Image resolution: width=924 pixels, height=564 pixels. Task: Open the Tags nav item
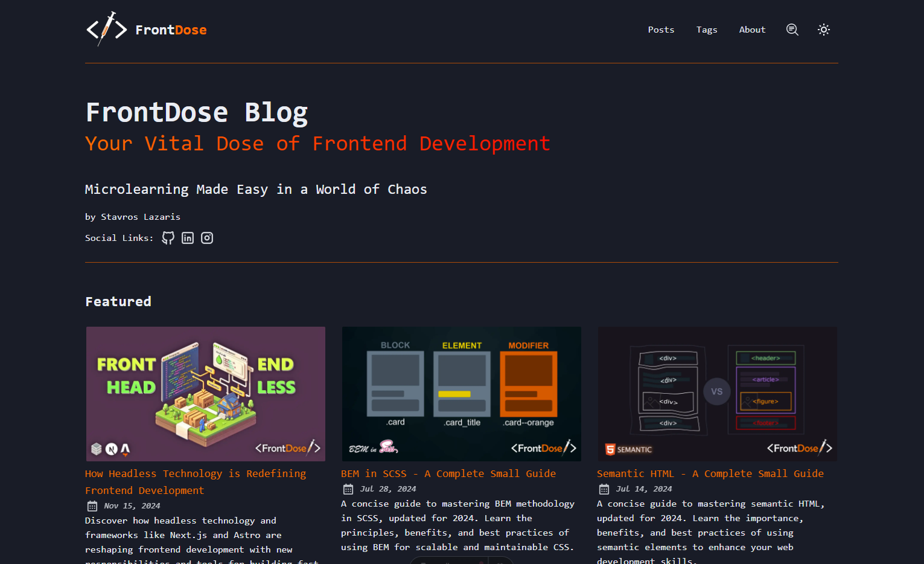[707, 30]
